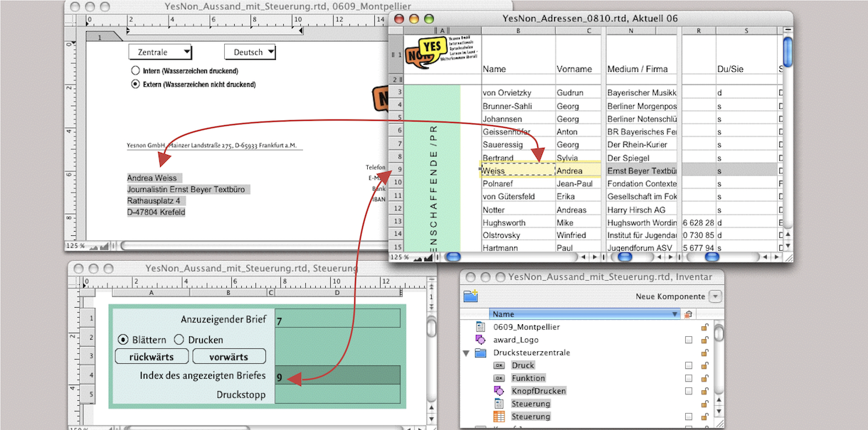The image size is (868, 430).
Task: Open the Neue Komponente popup menu
Action: click(x=715, y=296)
